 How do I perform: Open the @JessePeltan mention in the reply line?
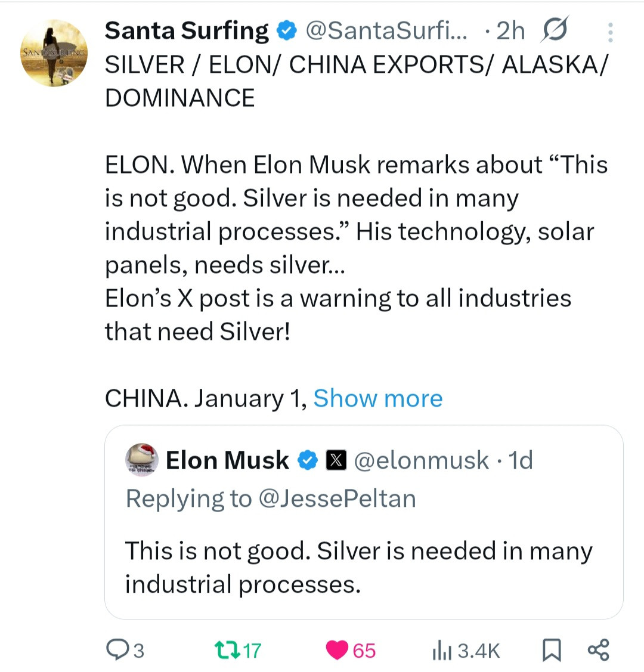[337, 498]
